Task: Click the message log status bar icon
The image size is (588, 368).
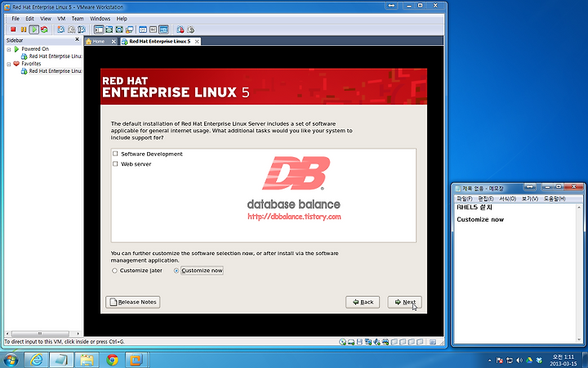Action: (433, 342)
